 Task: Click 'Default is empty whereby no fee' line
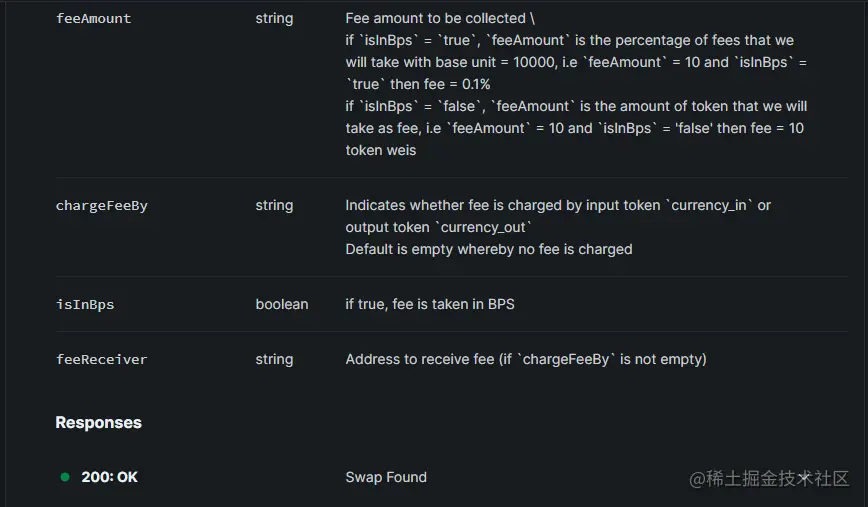pos(489,249)
